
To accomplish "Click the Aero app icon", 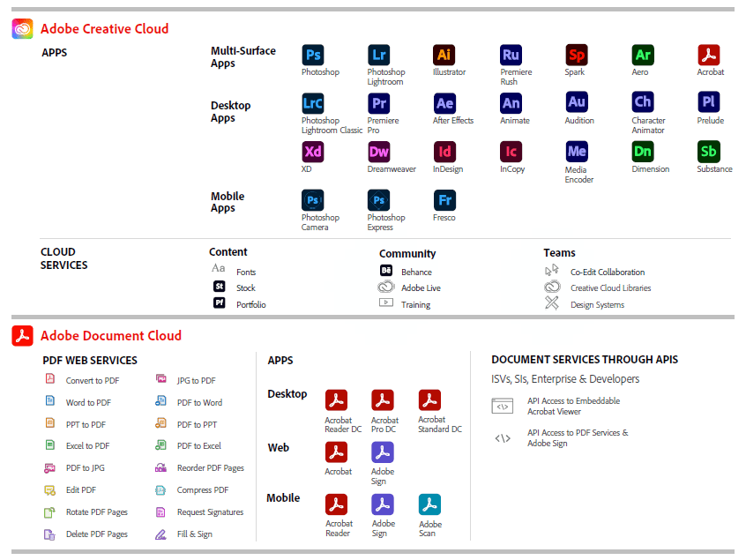I will pyautogui.click(x=643, y=55).
